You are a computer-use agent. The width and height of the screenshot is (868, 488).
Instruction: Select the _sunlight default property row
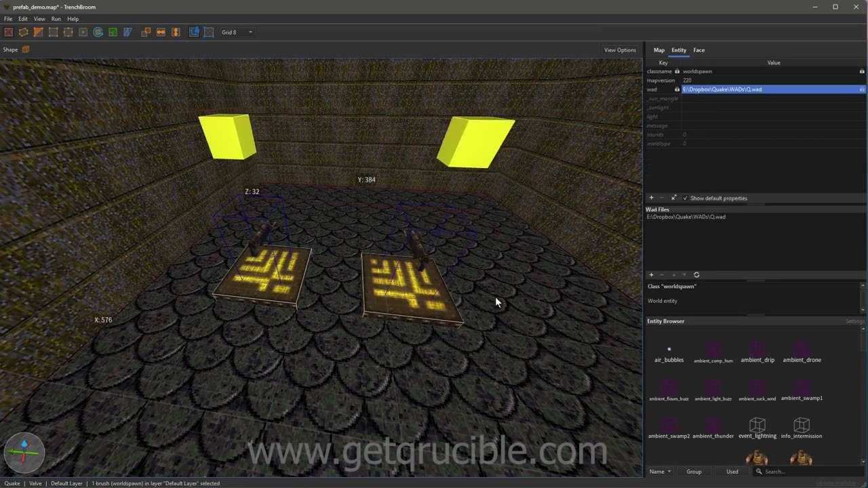point(755,108)
